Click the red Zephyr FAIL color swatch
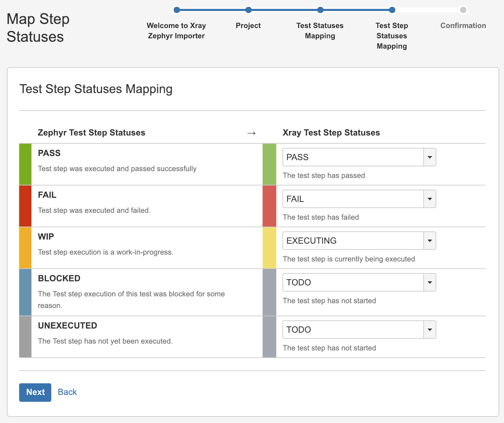The image size is (504, 423). 25,206
